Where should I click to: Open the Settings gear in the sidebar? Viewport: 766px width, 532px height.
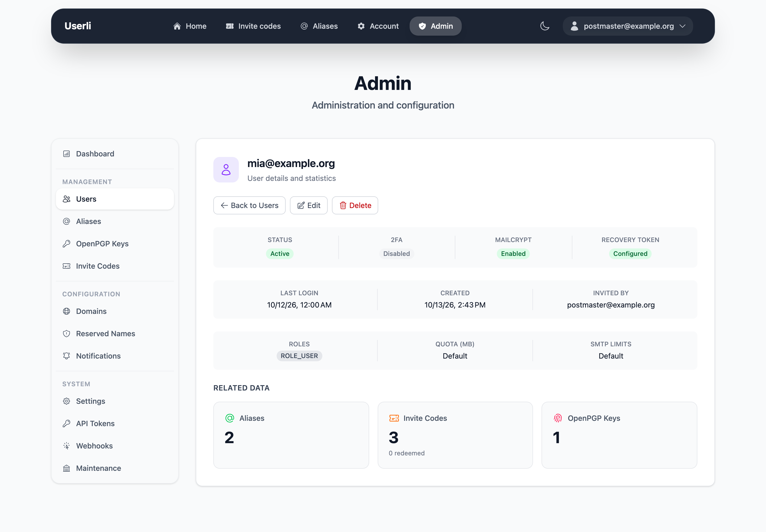coord(67,401)
